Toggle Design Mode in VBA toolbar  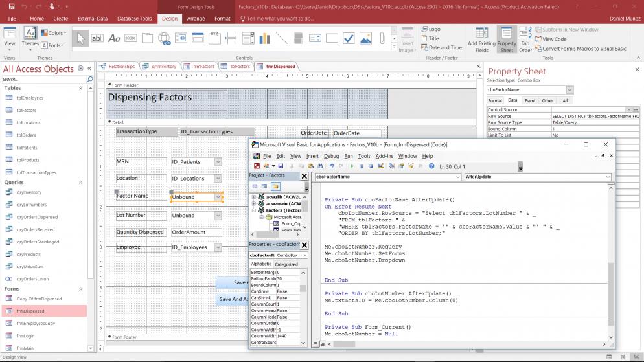click(381, 166)
